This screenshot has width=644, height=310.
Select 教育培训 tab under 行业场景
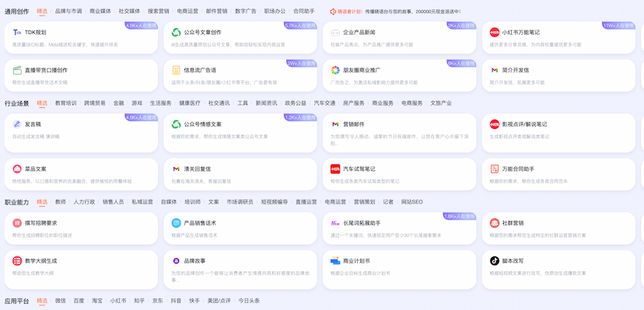coord(65,103)
